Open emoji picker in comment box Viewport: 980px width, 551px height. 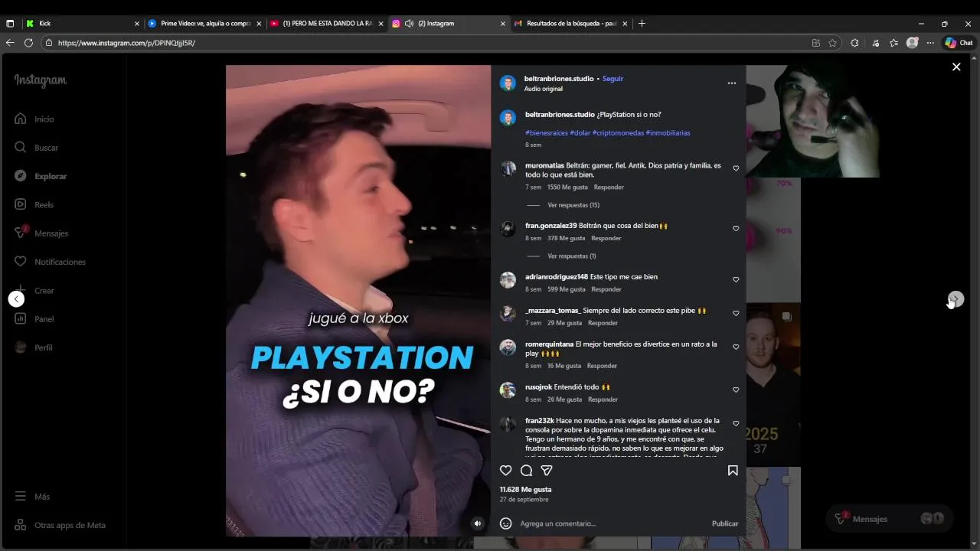coord(505,523)
